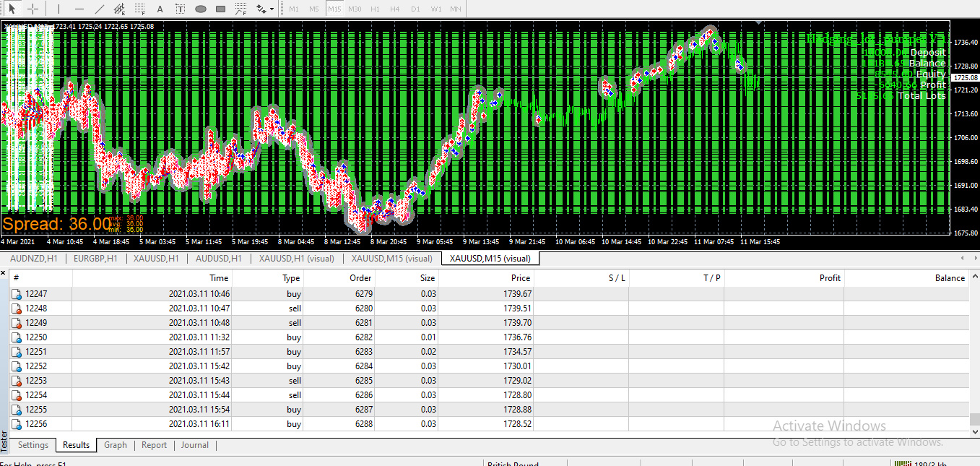Switch to the EURGBP,H1 chart tab
Viewport: 980px width, 466px height.
point(95,259)
